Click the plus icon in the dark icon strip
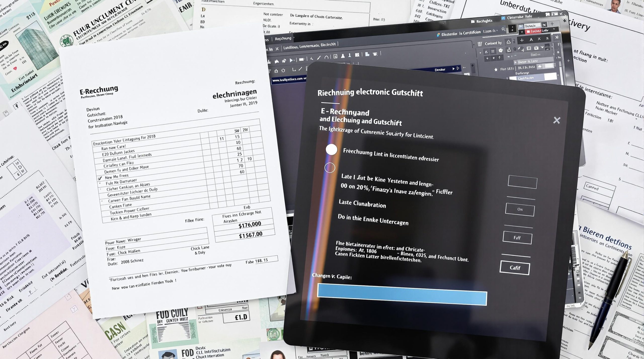The image size is (644, 359). pos(522,40)
